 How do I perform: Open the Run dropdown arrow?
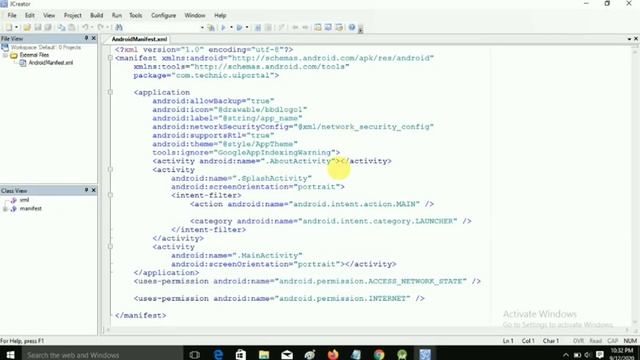point(247,28)
